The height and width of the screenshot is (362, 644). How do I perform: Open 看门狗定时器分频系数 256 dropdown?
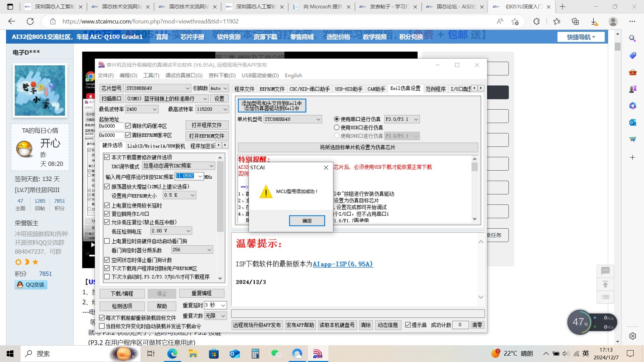192,250
